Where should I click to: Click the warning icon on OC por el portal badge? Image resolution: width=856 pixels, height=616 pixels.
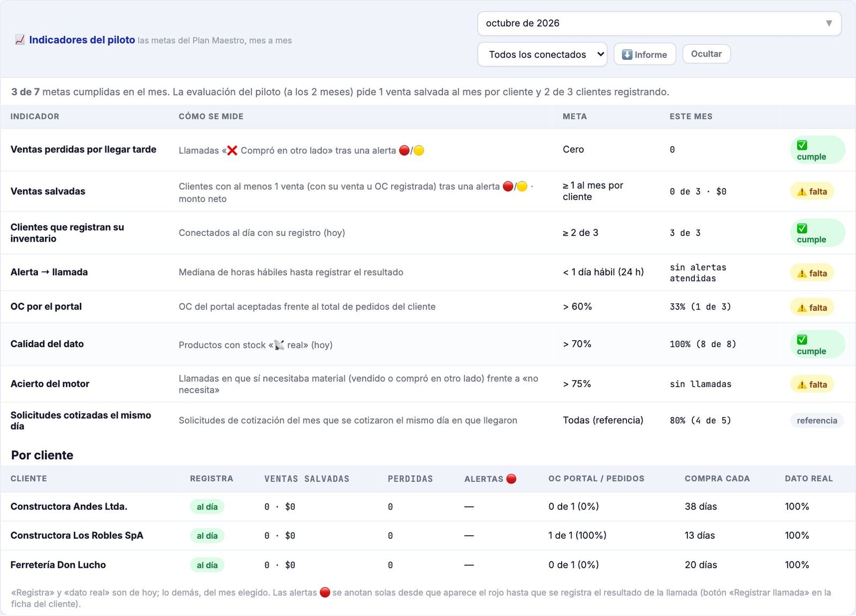(802, 307)
